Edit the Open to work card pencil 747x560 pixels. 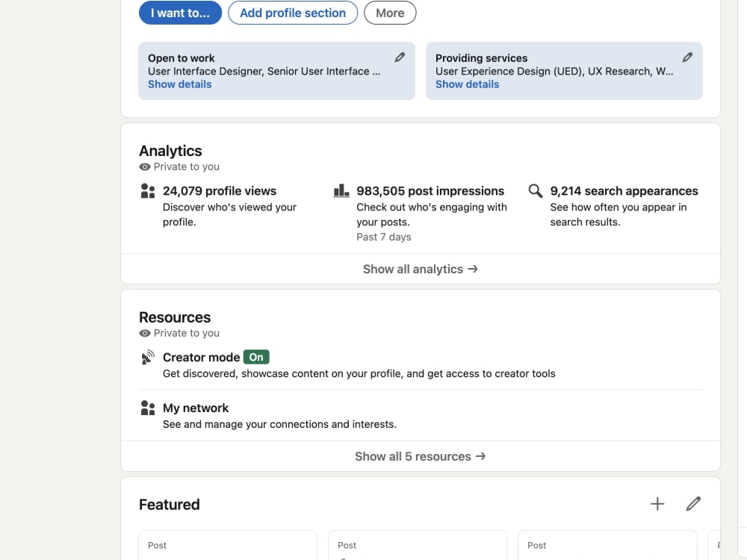point(400,57)
